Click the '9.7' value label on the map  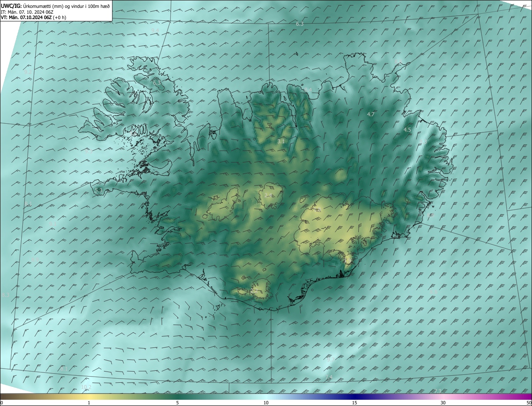click(330, 360)
